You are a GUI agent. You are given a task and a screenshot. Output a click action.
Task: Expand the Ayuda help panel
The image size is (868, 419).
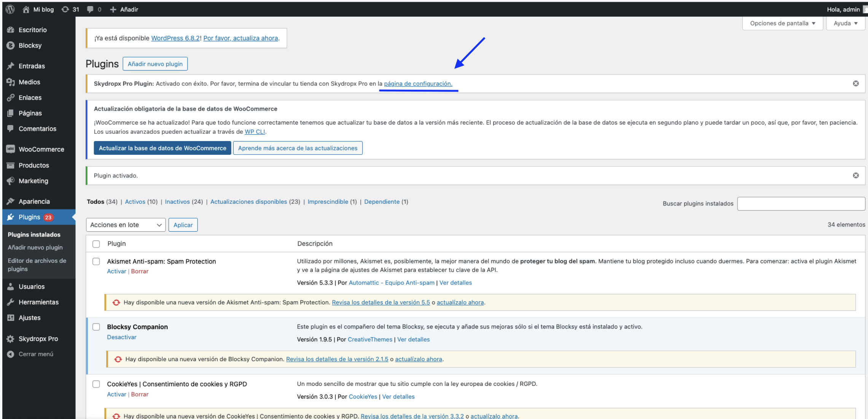(846, 23)
